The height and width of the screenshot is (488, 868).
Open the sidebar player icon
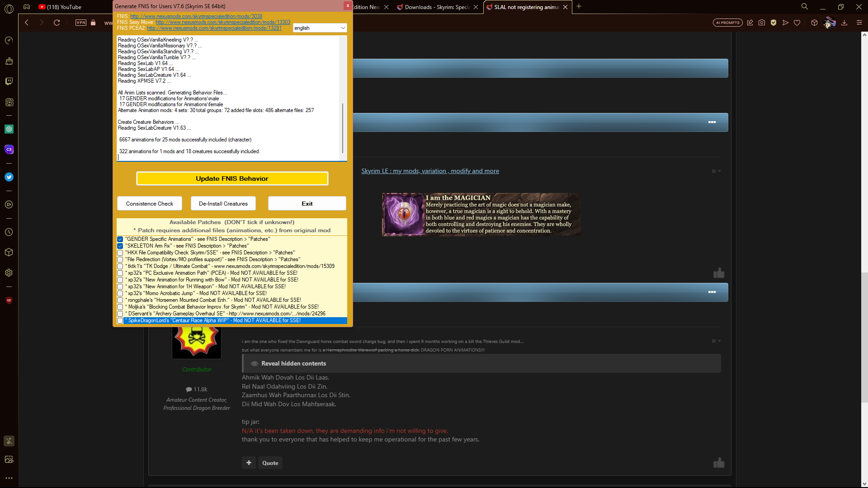point(9,204)
